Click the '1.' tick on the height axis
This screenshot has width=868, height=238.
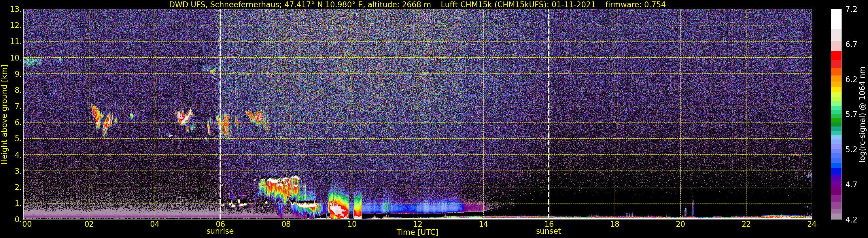18,203
